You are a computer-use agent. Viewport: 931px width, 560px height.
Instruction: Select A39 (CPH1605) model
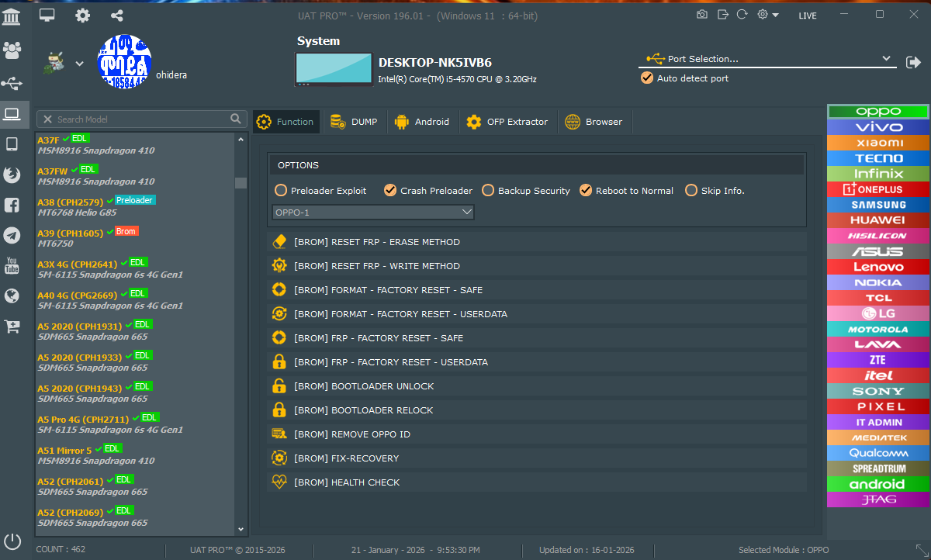135,238
